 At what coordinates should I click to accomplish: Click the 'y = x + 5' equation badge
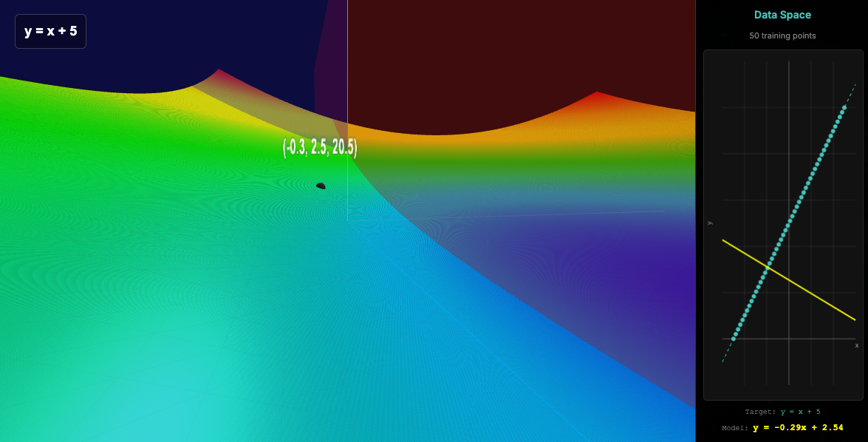[x=50, y=30]
